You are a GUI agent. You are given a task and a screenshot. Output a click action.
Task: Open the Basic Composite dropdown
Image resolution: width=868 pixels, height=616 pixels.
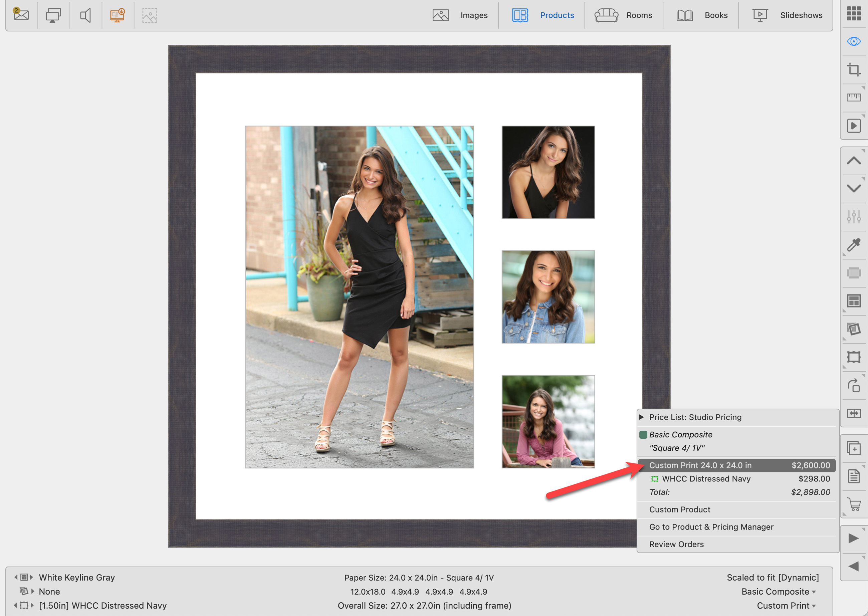pos(779,591)
